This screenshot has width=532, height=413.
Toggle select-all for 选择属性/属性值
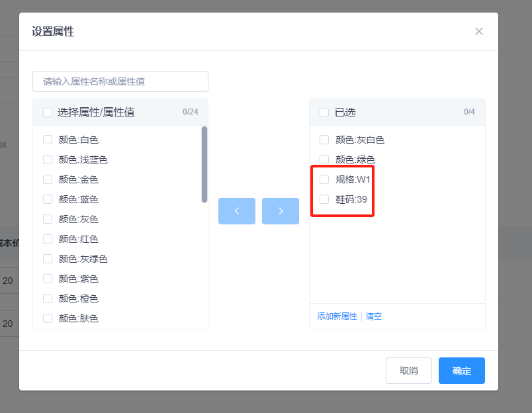48,113
